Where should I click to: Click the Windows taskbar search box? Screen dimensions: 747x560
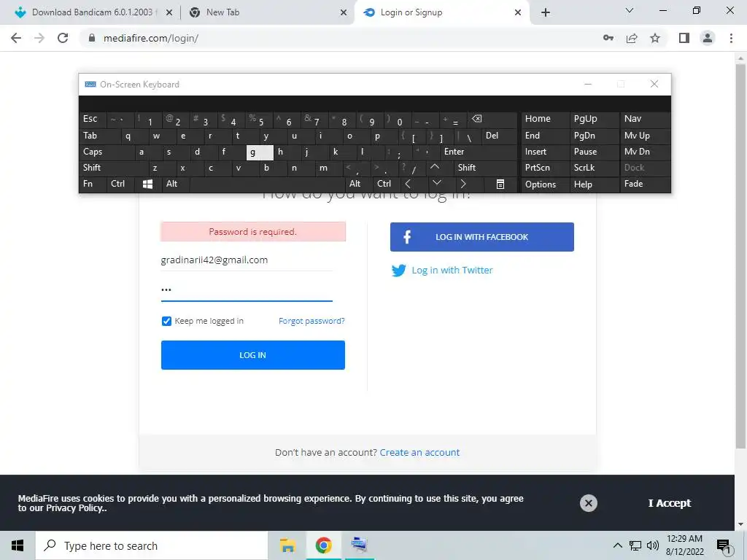coord(152,545)
